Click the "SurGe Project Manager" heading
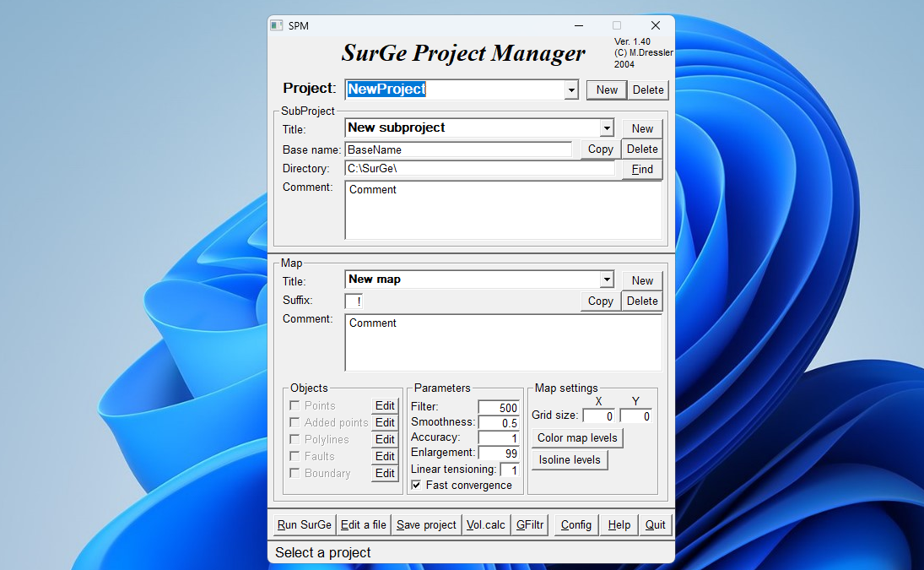 tap(463, 54)
